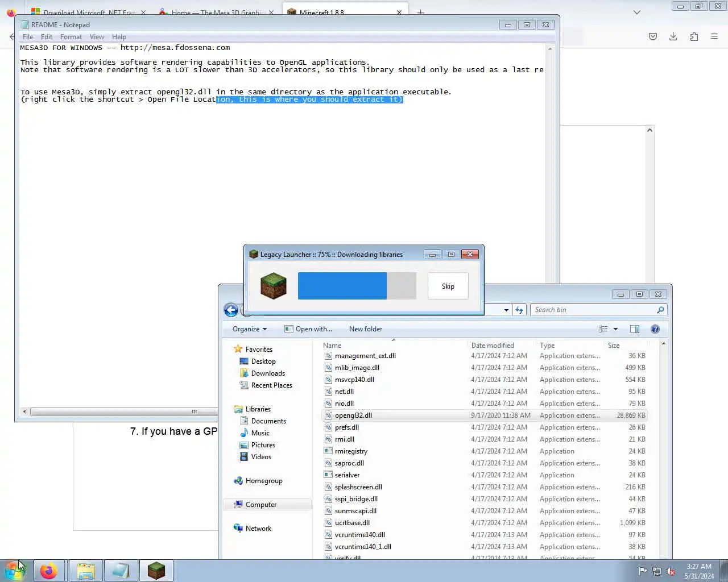This screenshot has height=582, width=728.
Task: Open Notepad Help menu
Action: coord(119,37)
